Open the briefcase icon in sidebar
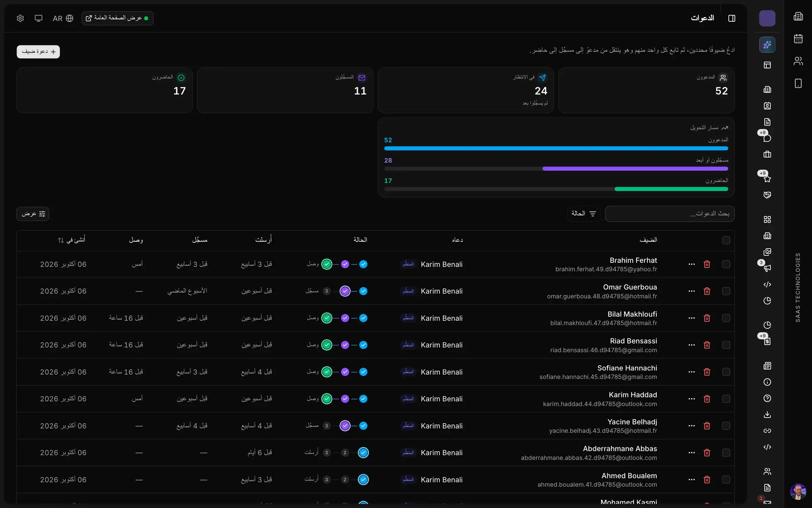The height and width of the screenshot is (508, 812). [767, 154]
